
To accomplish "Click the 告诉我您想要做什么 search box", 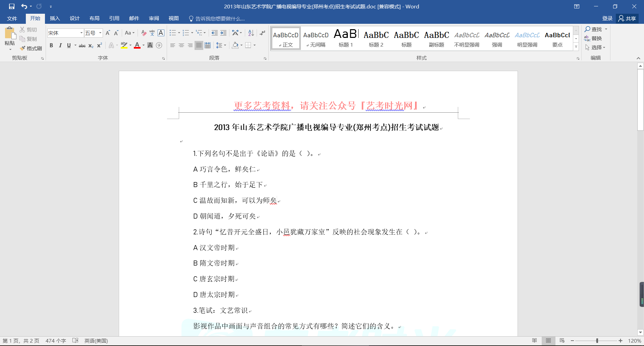I will pos(220,19).
